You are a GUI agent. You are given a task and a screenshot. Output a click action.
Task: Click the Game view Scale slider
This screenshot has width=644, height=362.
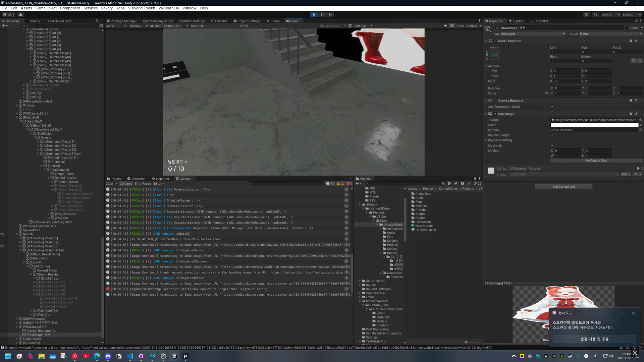pos(219,26)
